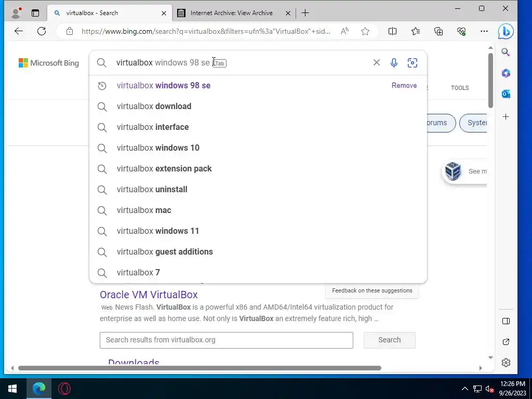Go back with the browser back arrow
532x399 pixels.
pyautogui.click(x=19, y=31)
